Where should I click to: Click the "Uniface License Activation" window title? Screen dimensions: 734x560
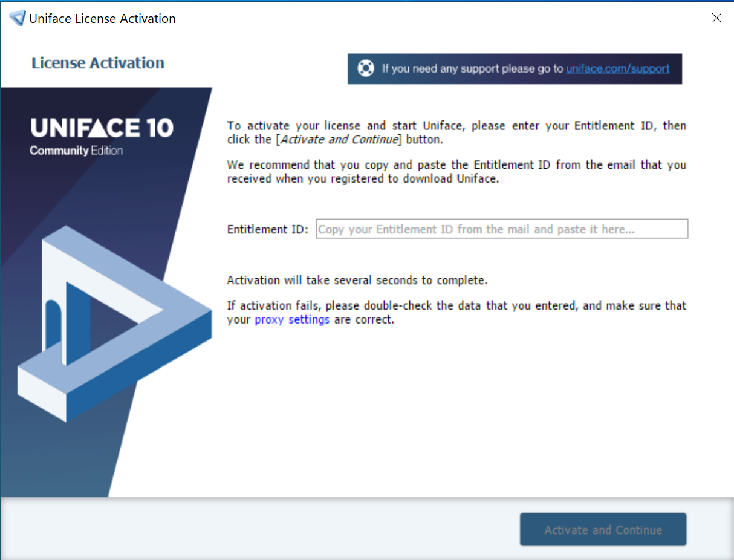pos(103,19)
